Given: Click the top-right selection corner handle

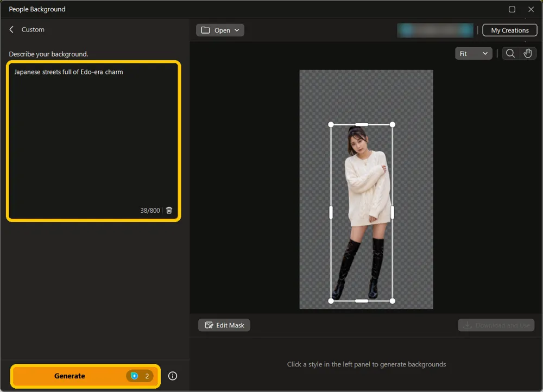Looking at the screenshot, I should (x=393, y=124).
